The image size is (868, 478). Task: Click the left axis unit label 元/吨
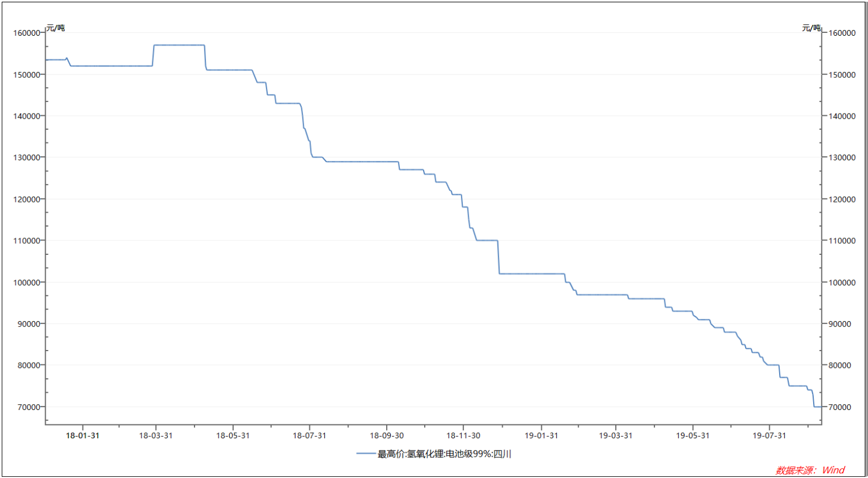55,28
